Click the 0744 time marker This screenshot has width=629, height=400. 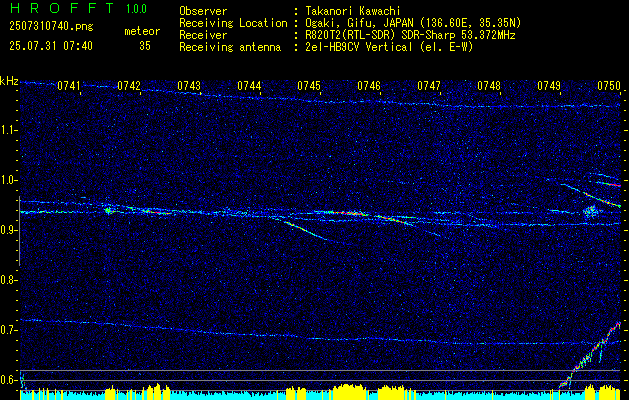coord(249,86)
